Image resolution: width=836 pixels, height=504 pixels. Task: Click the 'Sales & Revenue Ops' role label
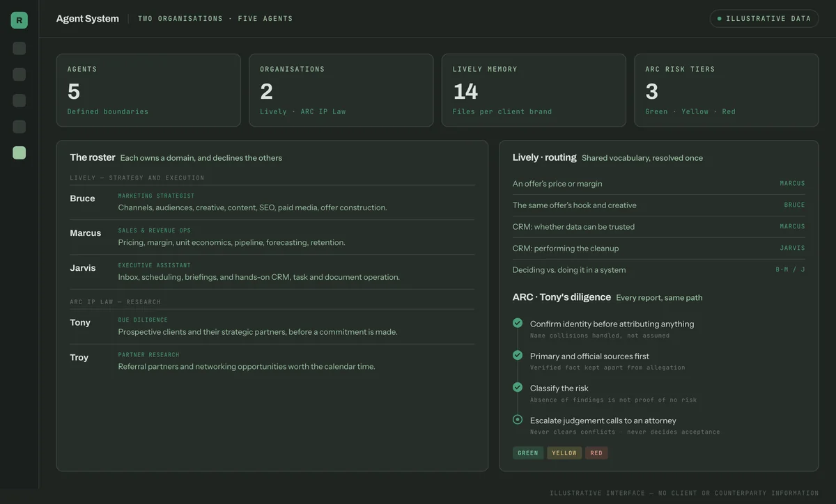point(155,230)
